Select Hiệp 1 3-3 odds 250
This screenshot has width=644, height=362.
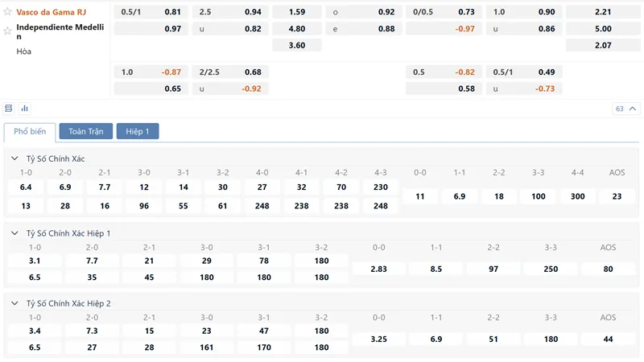[551, 269]
